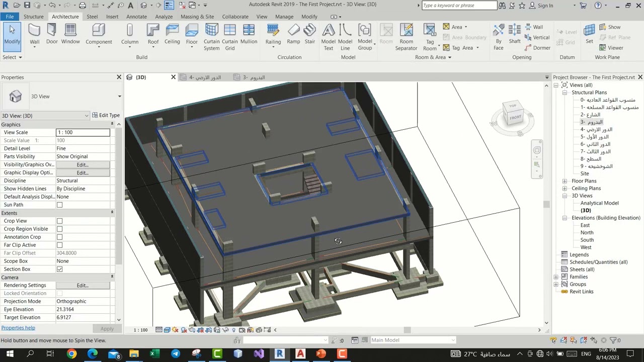The width and height of the screenshot is (644, 362).
Task: Select the Tag Room tool
Action: pyautogui.click(x=430, y=37)
